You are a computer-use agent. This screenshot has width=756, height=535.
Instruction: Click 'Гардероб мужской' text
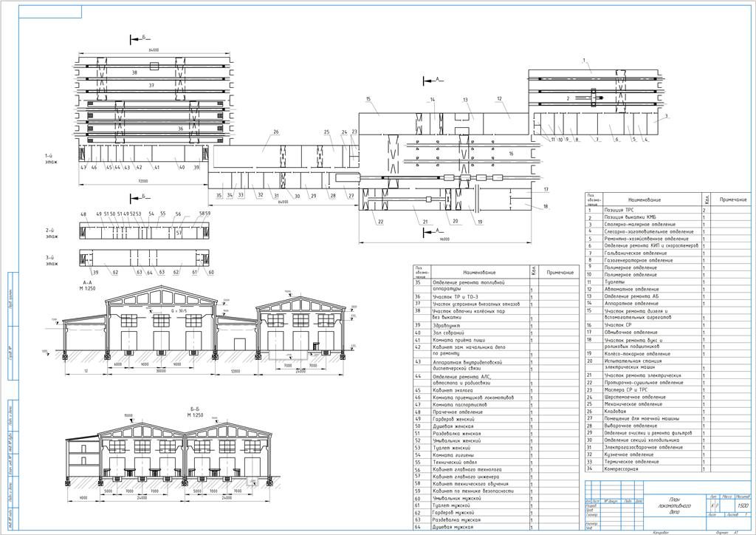454,512
